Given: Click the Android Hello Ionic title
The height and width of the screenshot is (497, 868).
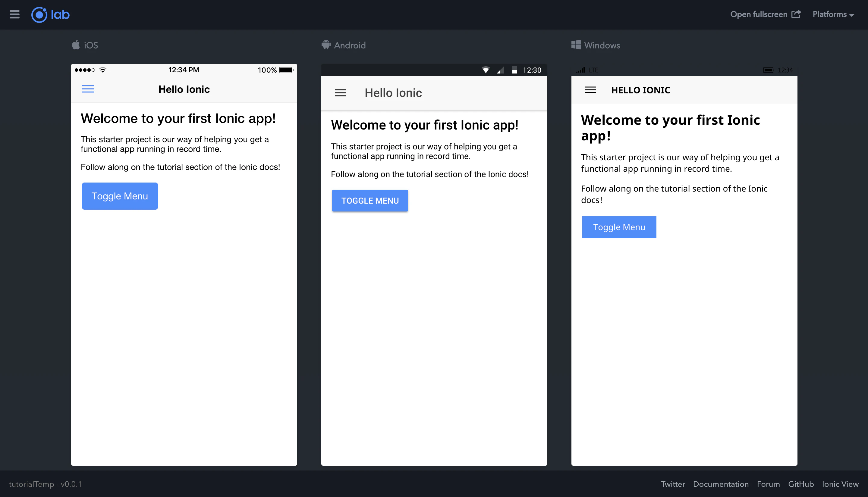Looking at the screenshot, I should [x=393, y=93].
